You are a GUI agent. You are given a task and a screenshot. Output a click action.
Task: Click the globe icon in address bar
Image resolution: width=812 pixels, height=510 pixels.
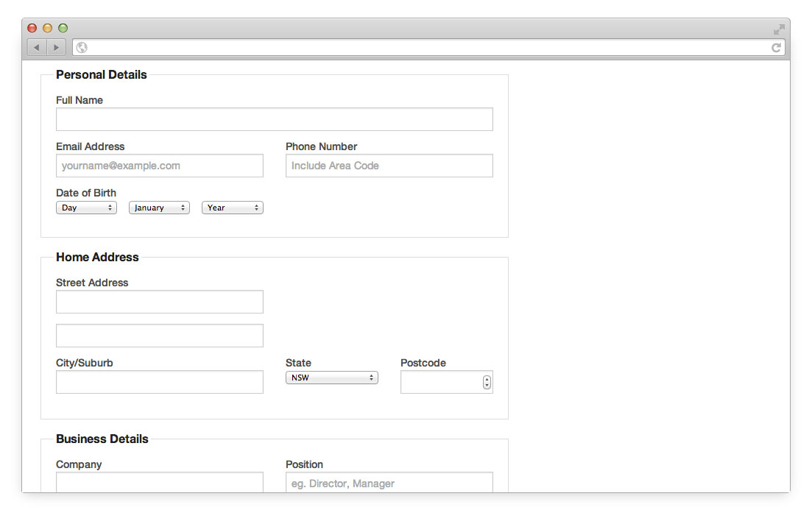pos(82,48)
